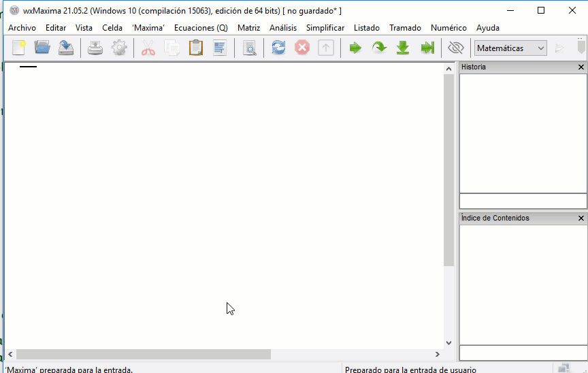Viewport: 588px width, 373px height.
Task: Click the curved green arrow icon
Action: click(380, 48)
